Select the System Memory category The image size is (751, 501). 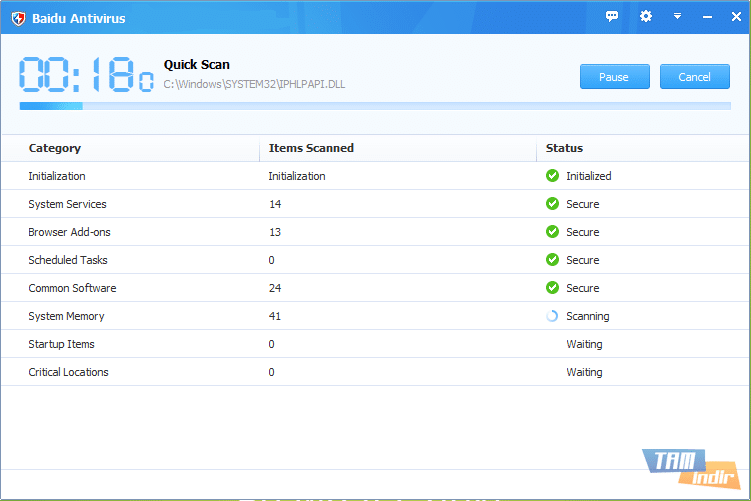point(66,316)
